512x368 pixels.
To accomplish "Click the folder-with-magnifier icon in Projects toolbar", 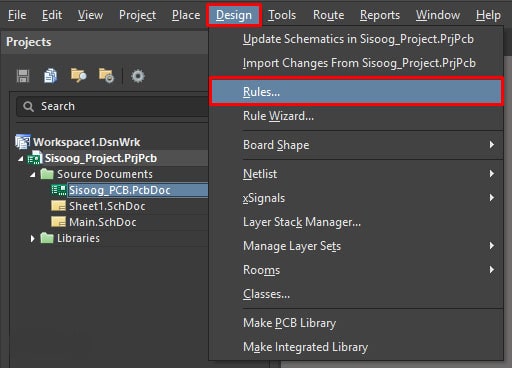I will [x=78, y=76].
